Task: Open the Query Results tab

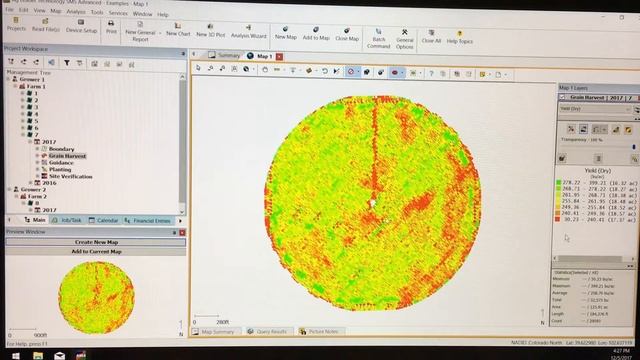Action: coord(267,331)
